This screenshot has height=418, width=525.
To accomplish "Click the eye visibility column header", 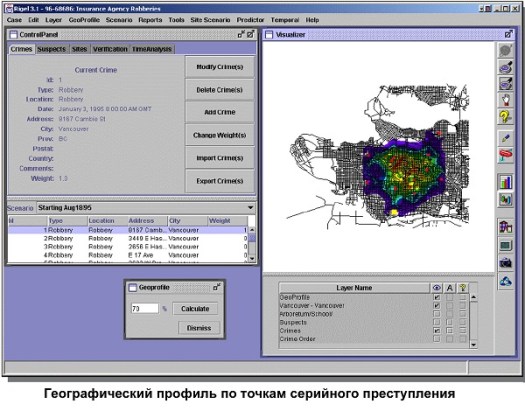I will tap(437, 288).
